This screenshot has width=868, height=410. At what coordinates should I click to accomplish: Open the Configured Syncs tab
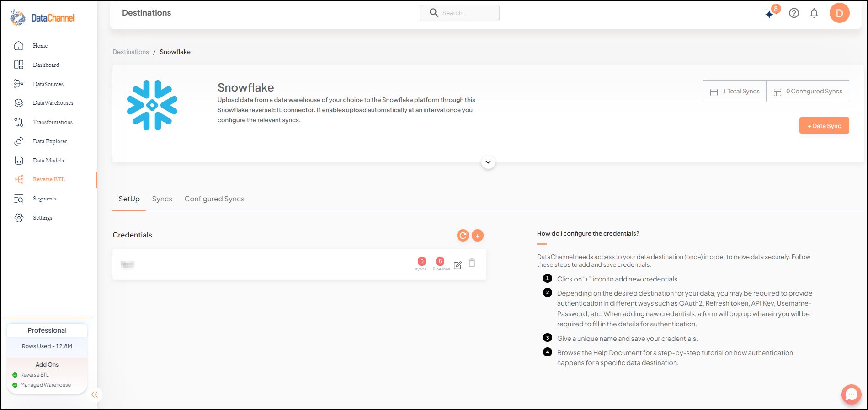(214, 199)
